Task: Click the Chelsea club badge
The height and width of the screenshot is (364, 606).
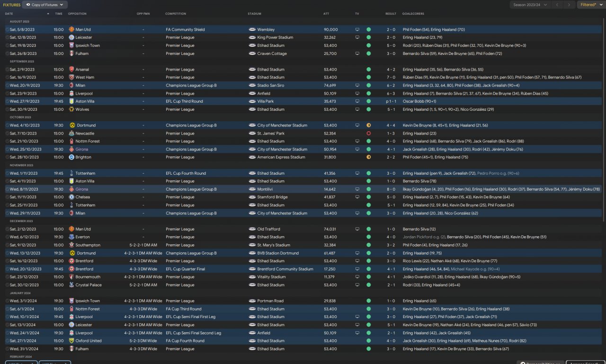Action: click(x=71, y=197)
